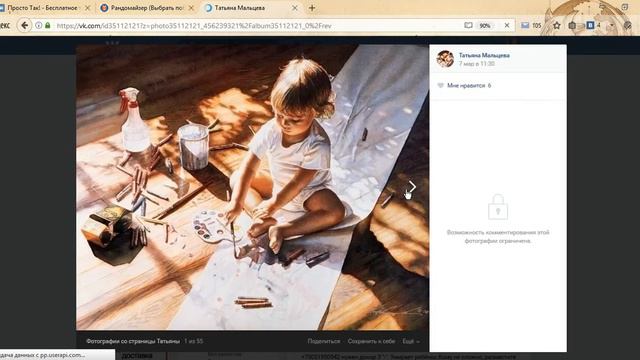Select the 'Татьяна Мальцева' tab

(x=251, y=8)
